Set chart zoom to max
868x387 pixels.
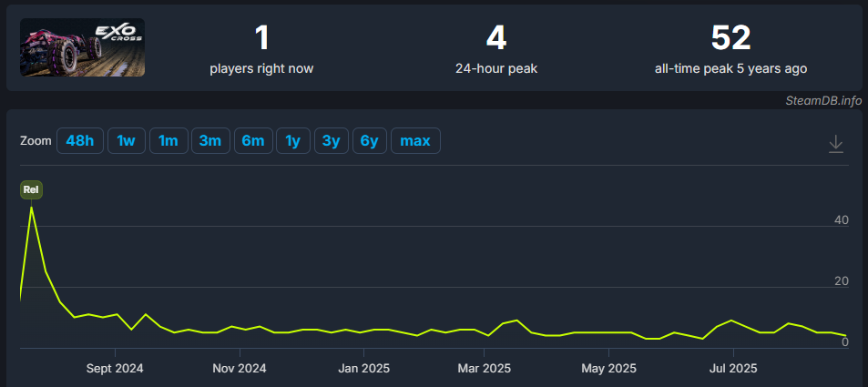coord(415,140)
